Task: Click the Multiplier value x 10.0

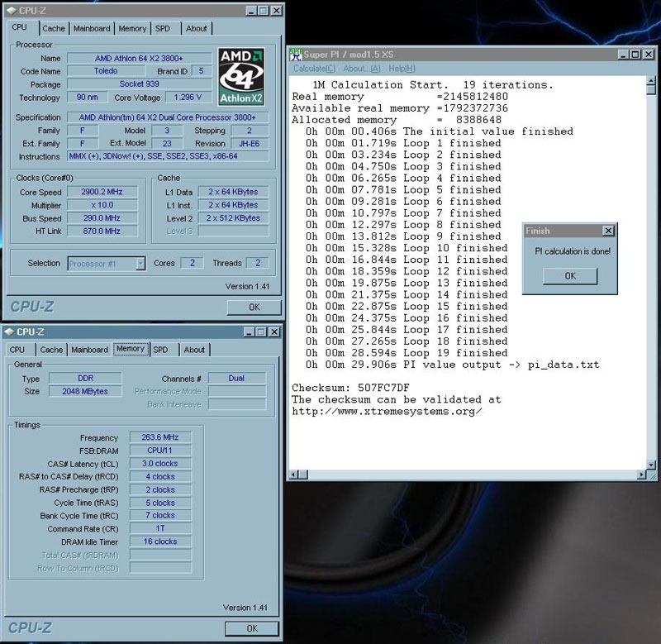Action: click(x=102, y=205)
